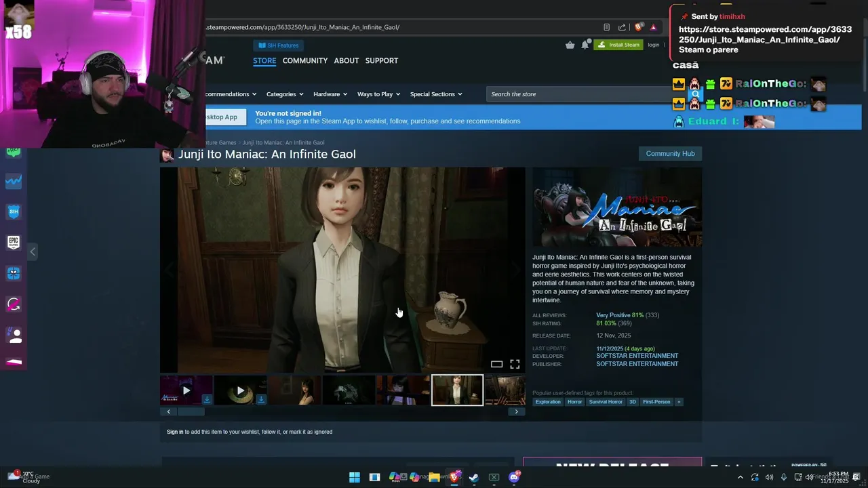Viewport: 868px width, 488px height.
Task: Open the Recommendations dropdown menu
Action: (x=231, y=94)
